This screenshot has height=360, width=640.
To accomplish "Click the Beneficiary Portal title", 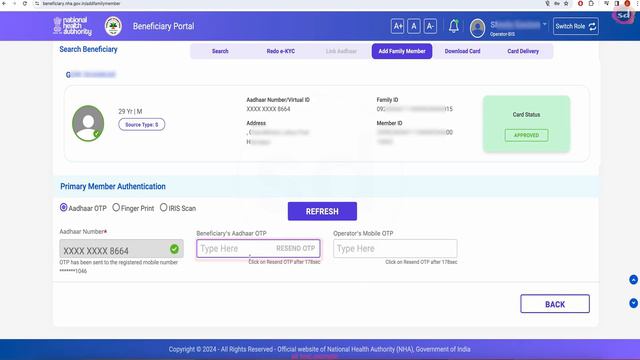I will point(163,26).
